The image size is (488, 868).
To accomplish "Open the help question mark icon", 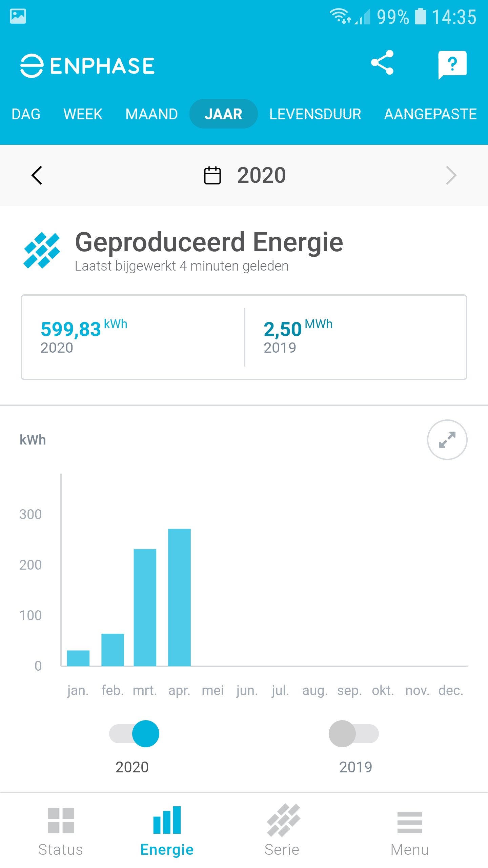I will (452, 64).
